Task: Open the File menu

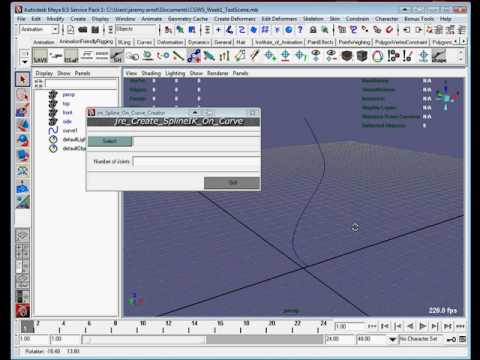Action: pos(21,19)
